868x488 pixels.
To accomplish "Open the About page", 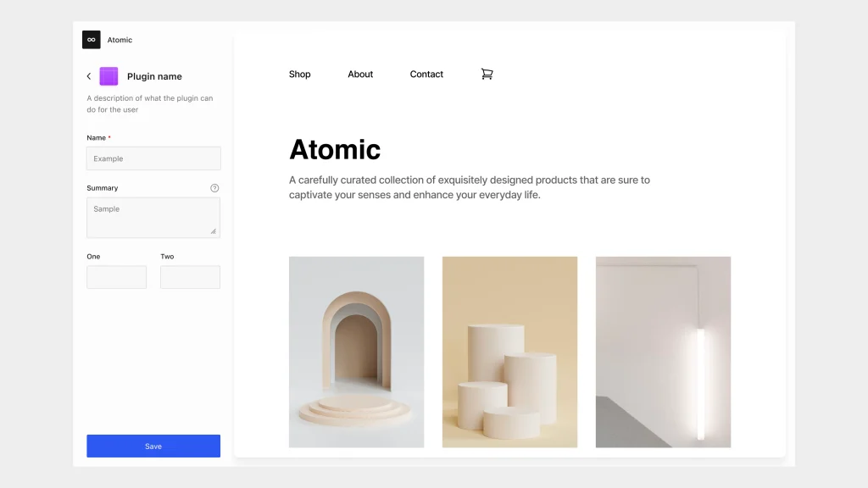I will [360, 74].
